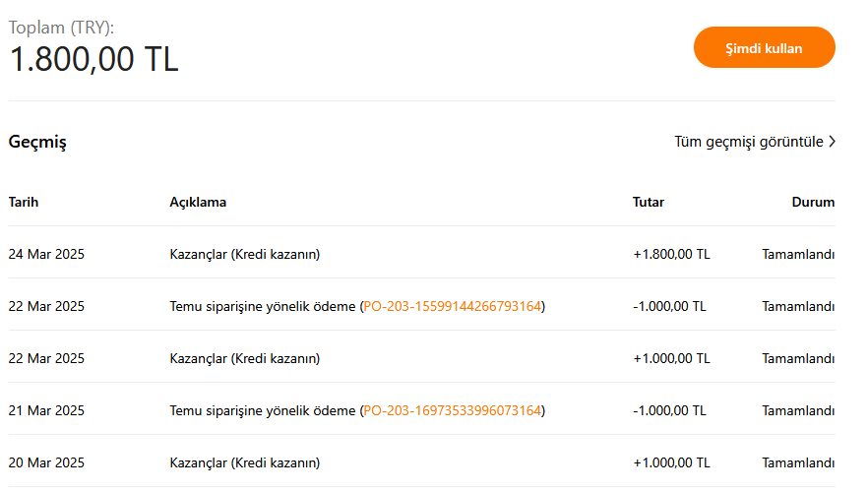Click the "Toplam (TRY):" label
This screenshot has width=868, height=491.
pos(61,27)
